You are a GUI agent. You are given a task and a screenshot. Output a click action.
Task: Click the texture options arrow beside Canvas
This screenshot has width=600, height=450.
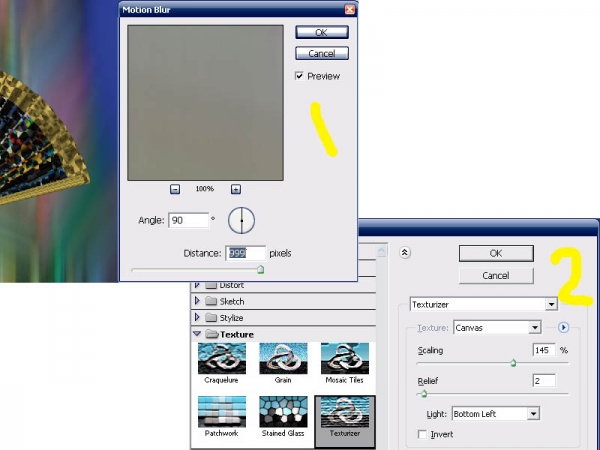(563, 328)
